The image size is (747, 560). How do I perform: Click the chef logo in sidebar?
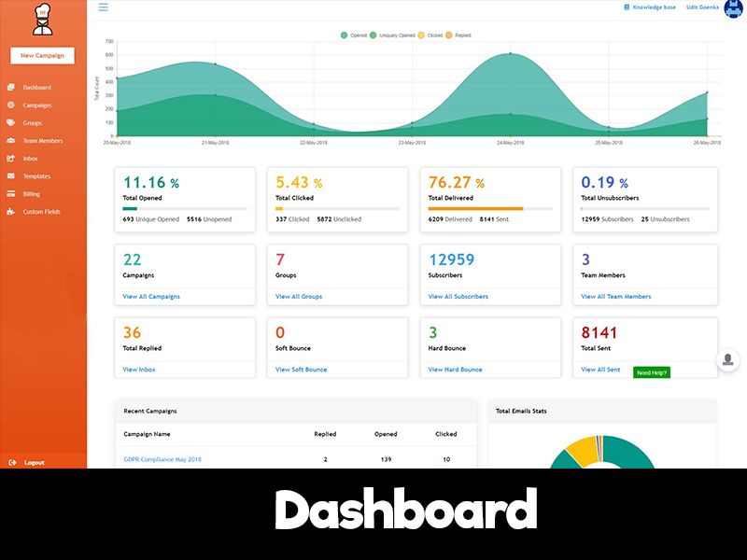point(42,20)
